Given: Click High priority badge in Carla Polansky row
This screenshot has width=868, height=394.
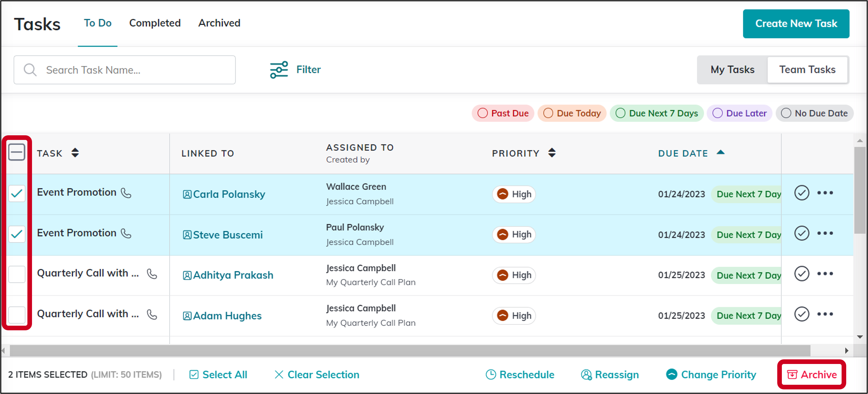Looking at the screenshot, I should [x=514, y=194].
